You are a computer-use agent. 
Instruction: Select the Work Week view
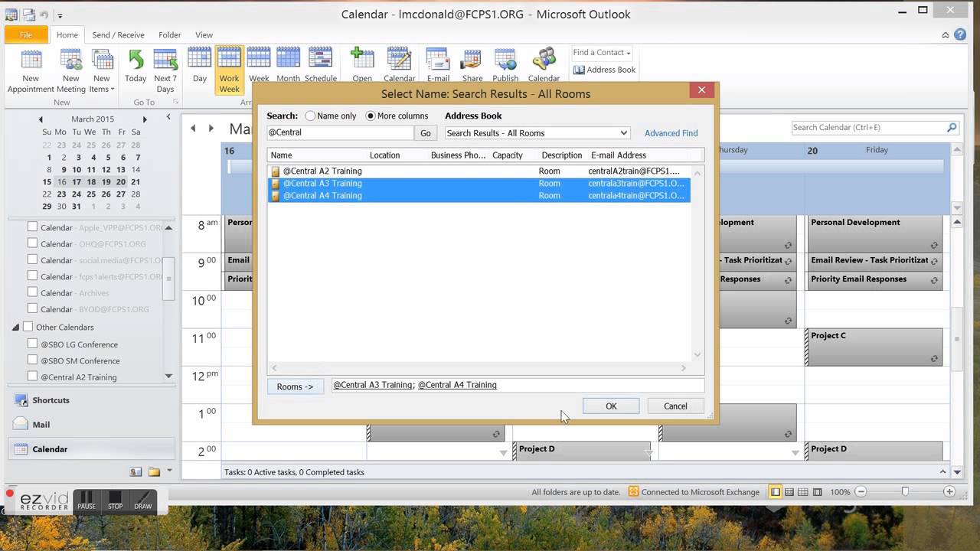(229, 70)
